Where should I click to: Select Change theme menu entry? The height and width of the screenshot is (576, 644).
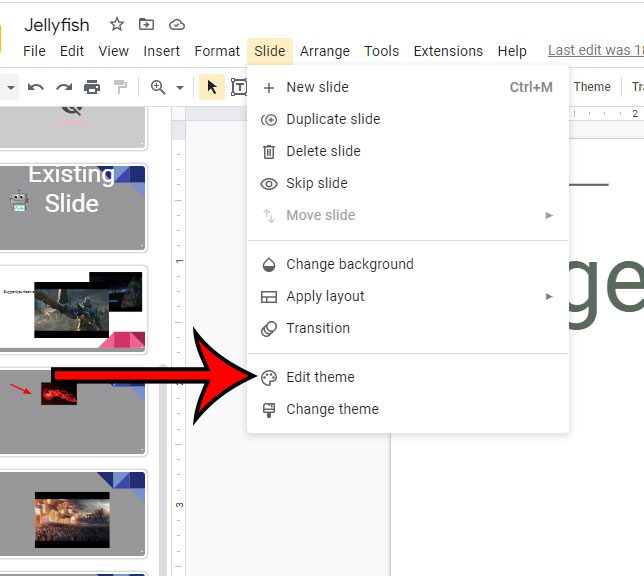coord(332,409)
